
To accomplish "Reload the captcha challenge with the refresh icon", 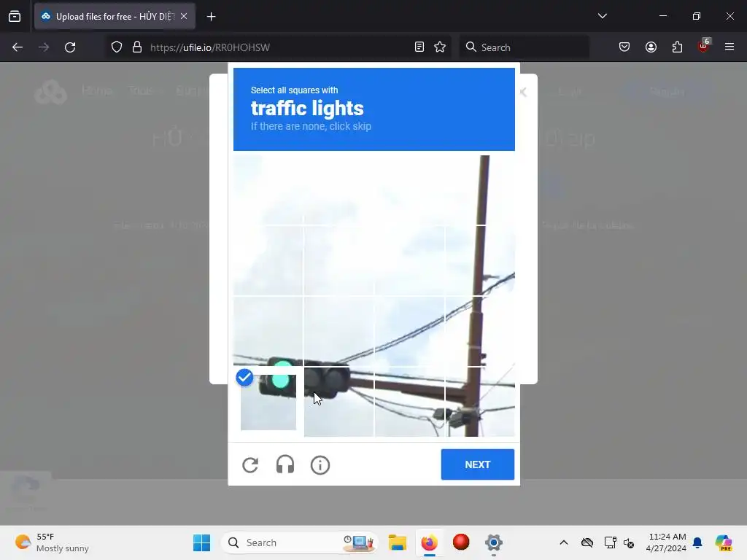I will click(x=250, y=464).
